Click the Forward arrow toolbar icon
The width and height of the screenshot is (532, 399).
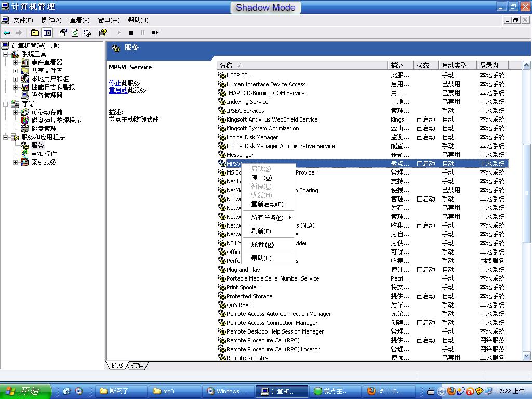[19, 33]
